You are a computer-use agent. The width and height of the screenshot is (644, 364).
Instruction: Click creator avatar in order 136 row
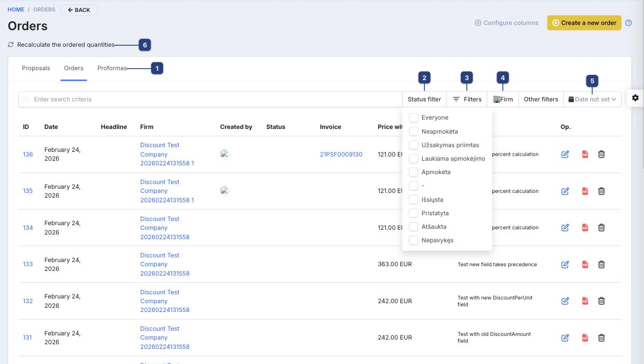click(225, 154)
